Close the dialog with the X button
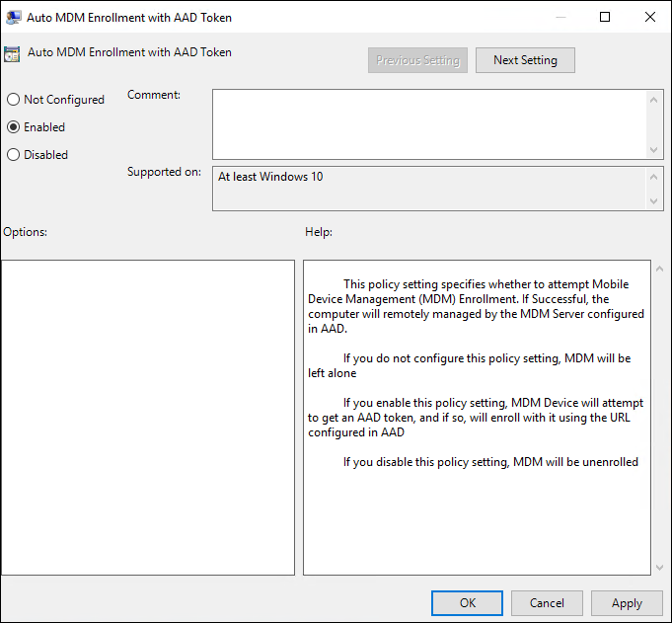The width and height of the screenshot is (672, 623). coord(649,17)
